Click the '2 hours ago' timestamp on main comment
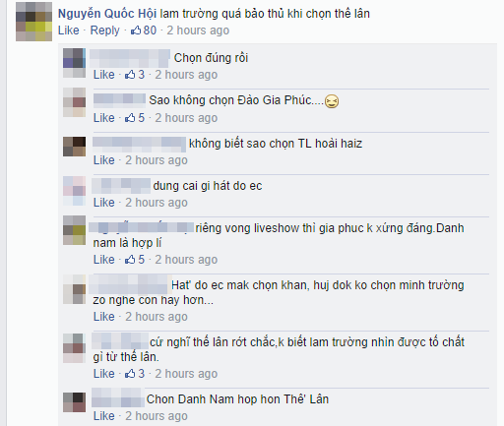 [198, 30]
